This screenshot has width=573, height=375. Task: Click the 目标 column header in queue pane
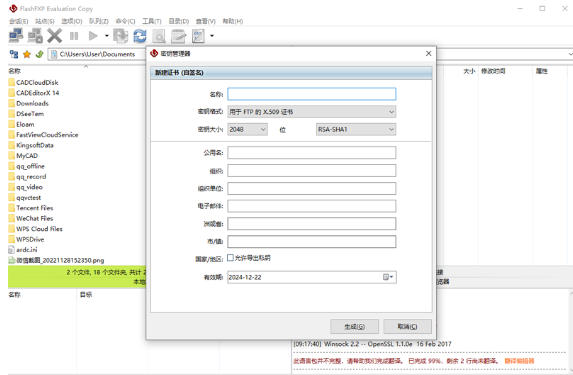point(86,295)
